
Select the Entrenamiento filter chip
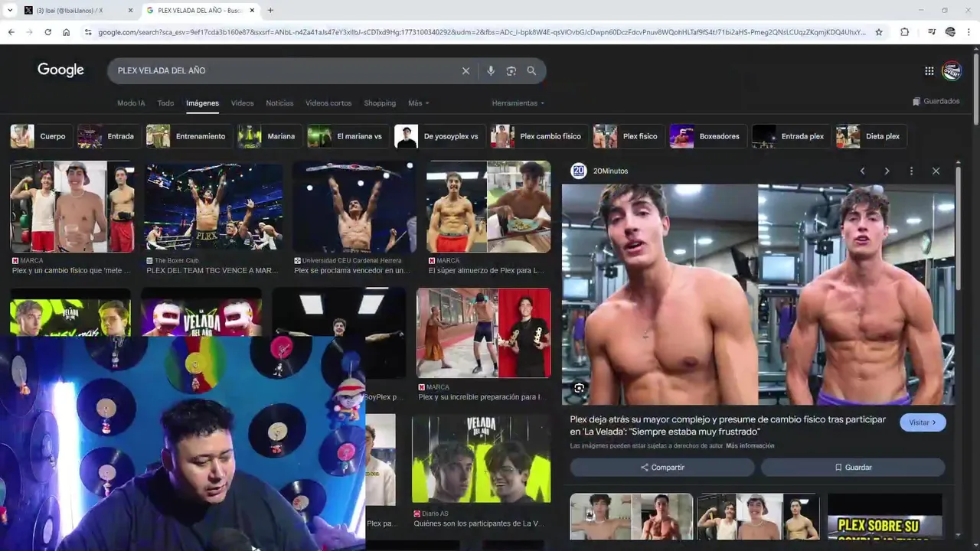point(189,136)
